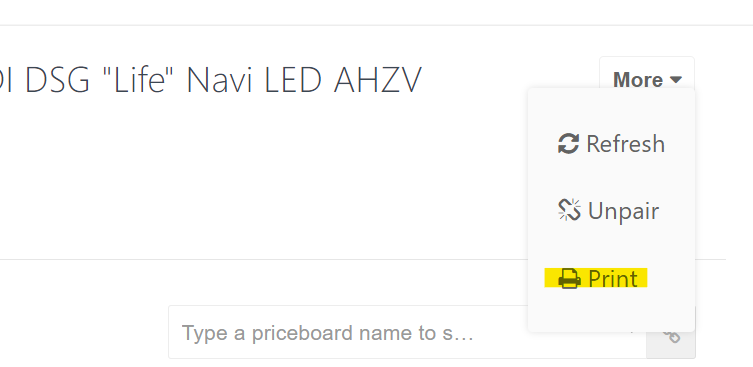
Task: Click the highlighted printer icon
Action: click(x=570, y=279)
